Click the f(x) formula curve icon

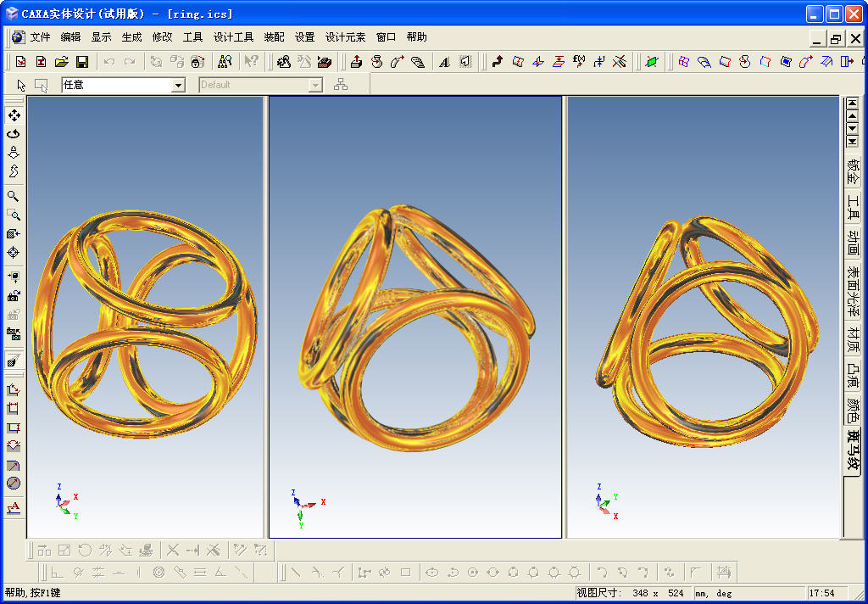[x=579, y=62]
